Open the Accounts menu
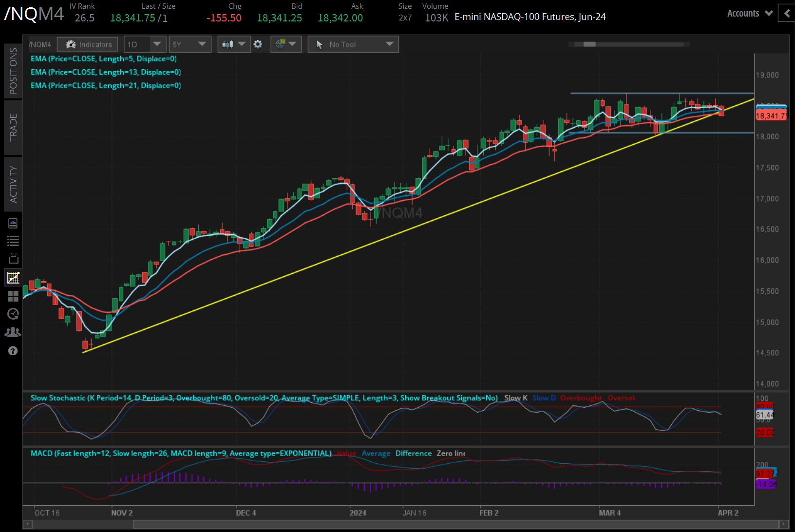This screenshot has height=532, width=795. pyautogui.click(x=749, y=14)
